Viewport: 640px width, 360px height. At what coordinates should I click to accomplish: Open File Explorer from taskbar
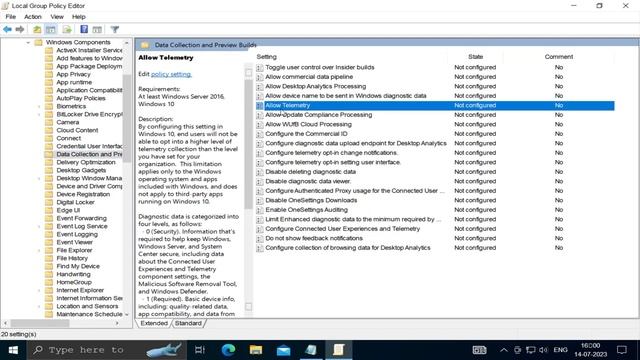coord(256,350)
